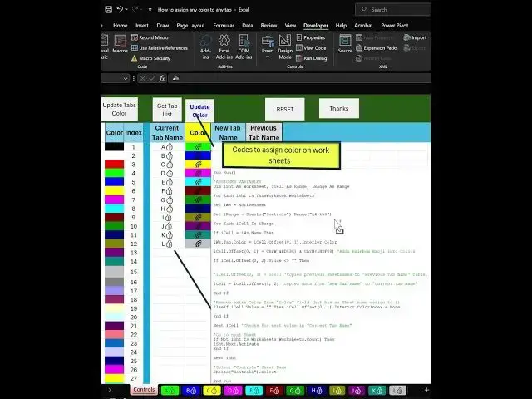Select the cyan color index 8 swatch
The width and height of the screenshot is (532, 399).
click(x=115, y=209)
